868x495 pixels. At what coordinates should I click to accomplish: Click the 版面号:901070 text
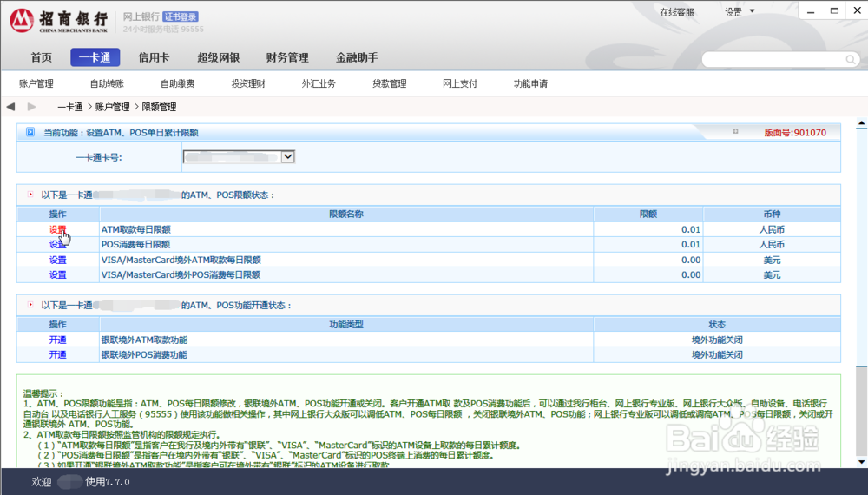point(795,132)
